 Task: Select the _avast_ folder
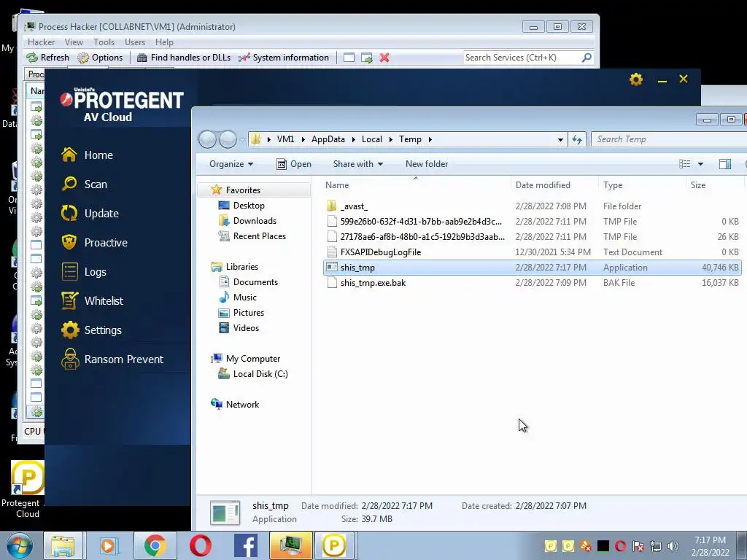point(532,206)
